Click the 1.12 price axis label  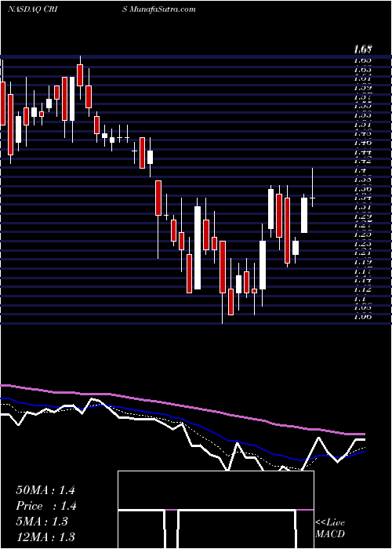point(362,289)
